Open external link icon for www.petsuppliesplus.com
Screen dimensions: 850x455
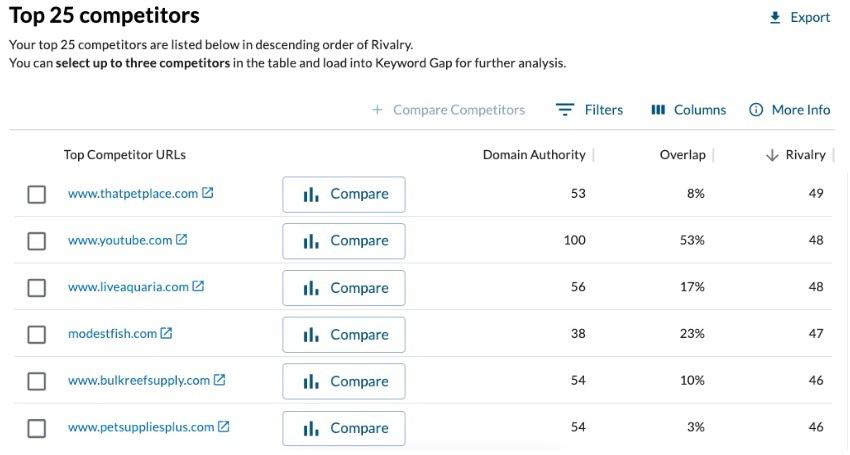point(224,426)
